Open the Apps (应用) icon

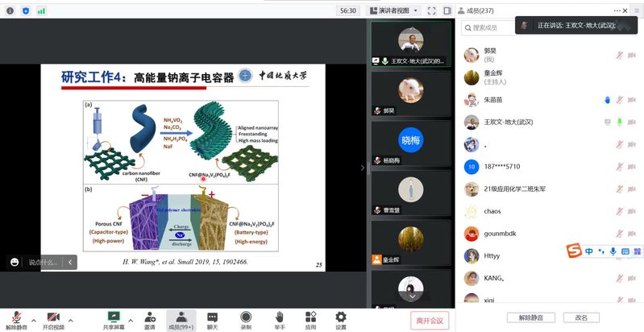[x=310, y=319]
